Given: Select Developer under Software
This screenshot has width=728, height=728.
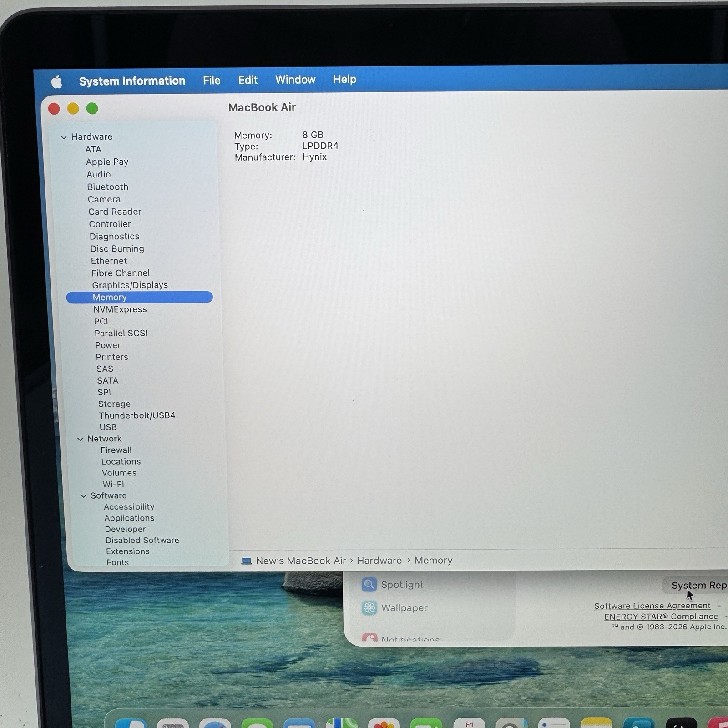Looking at the screenshot, I should tap(126, 529).
